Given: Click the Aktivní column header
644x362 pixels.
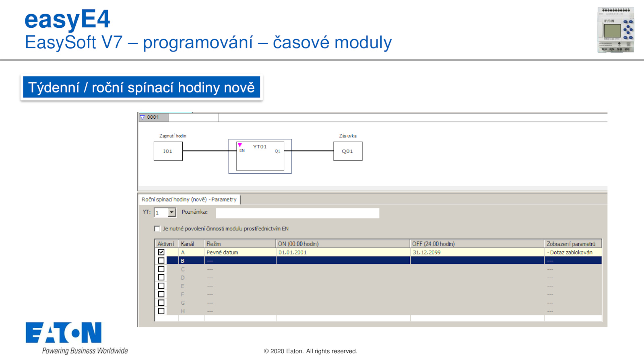Looking at the screenshot, I should point(166,244).
